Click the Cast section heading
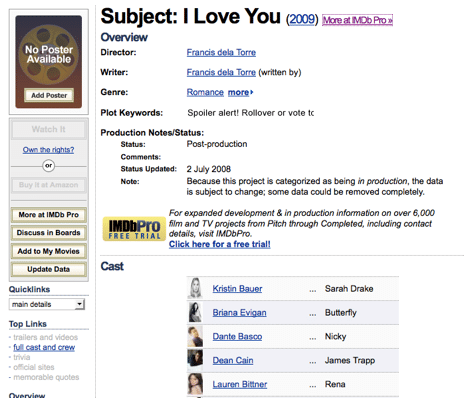The width and height of the screenshot is (464, 398). point(112,266)
